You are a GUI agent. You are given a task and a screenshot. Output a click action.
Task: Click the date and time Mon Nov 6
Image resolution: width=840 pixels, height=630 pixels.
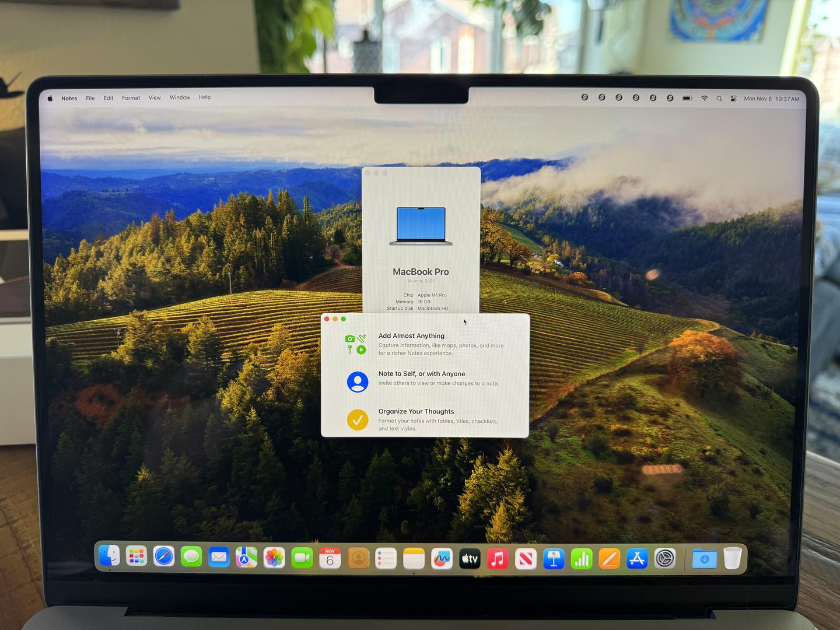pyautogui.click(x=772, y=99)
